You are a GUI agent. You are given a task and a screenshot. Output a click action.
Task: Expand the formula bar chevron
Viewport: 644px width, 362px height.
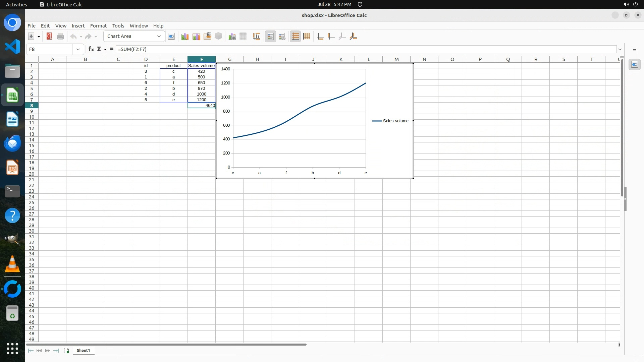click(620, 49)
